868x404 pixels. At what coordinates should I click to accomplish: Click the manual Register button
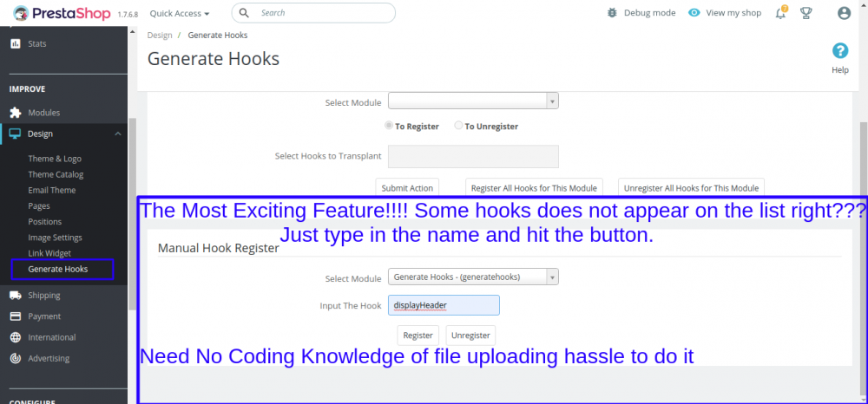[x=418, y=336]
